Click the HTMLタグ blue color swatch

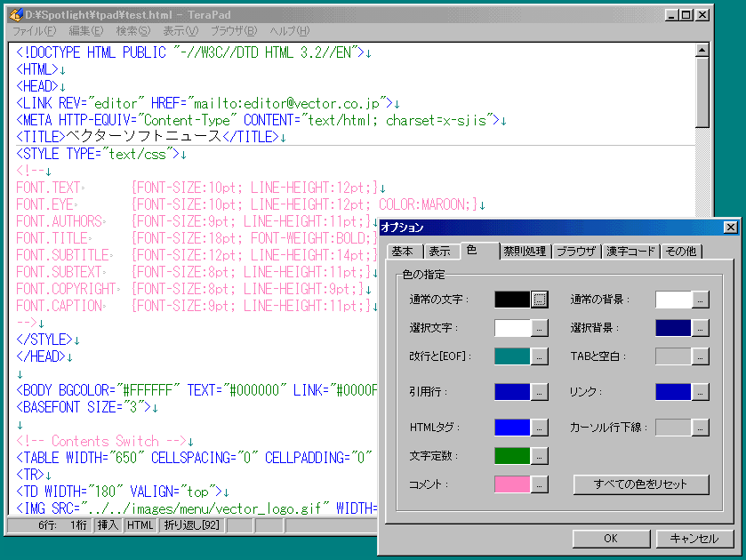tap(512, 428)
